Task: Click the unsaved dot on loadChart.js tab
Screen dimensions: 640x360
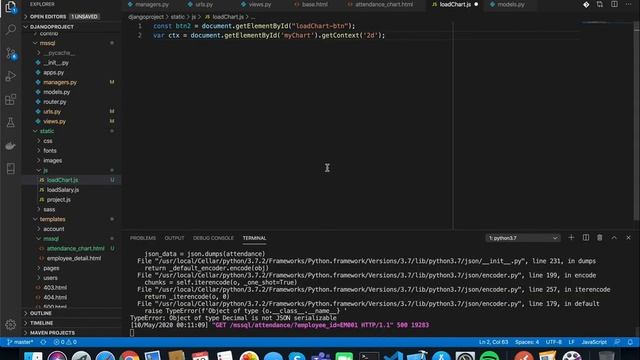Action: [476, 4]
